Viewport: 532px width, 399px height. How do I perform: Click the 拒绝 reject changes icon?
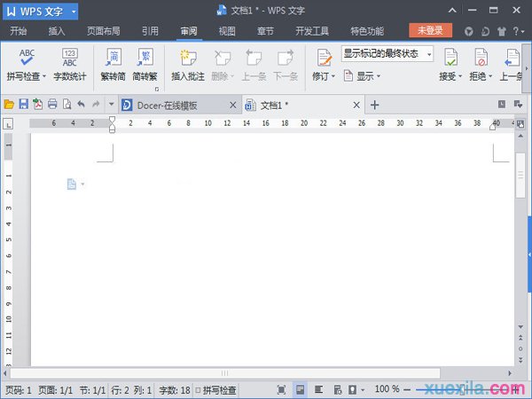(481, 57)
